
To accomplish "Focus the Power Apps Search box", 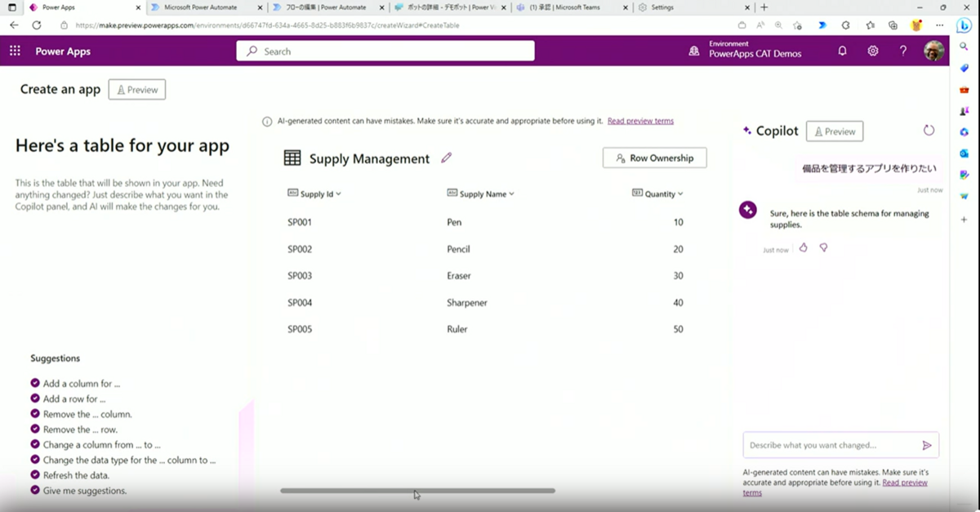I will pyautogui.click(x=386, y=51).
